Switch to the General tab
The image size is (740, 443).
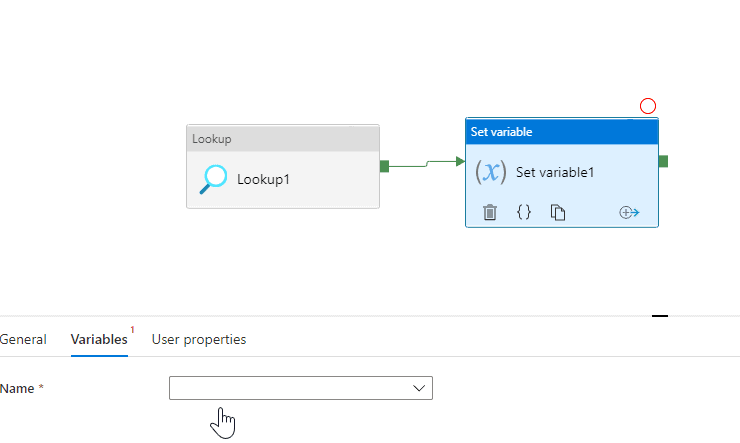(x=23, y=339)
